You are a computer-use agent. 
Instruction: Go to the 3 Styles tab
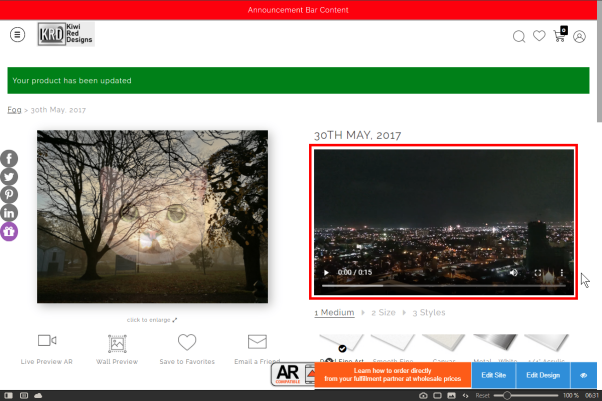(x=429, y=312)
